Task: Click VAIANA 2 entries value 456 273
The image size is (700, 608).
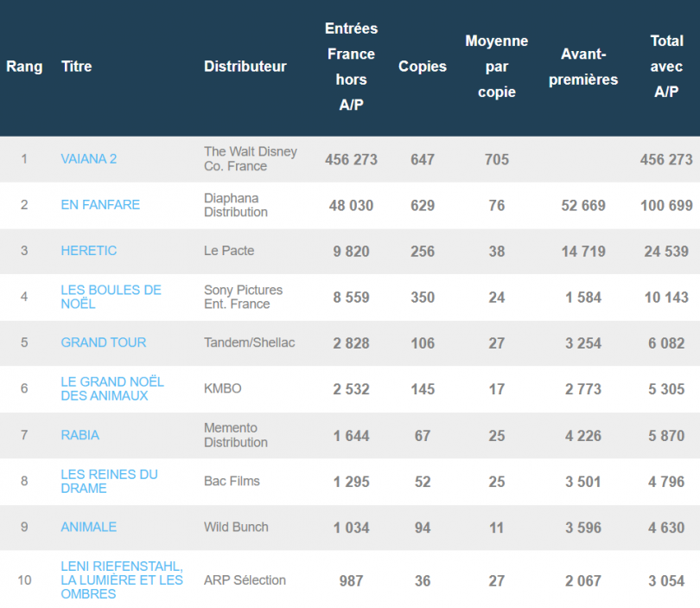Action: (351, 160)
